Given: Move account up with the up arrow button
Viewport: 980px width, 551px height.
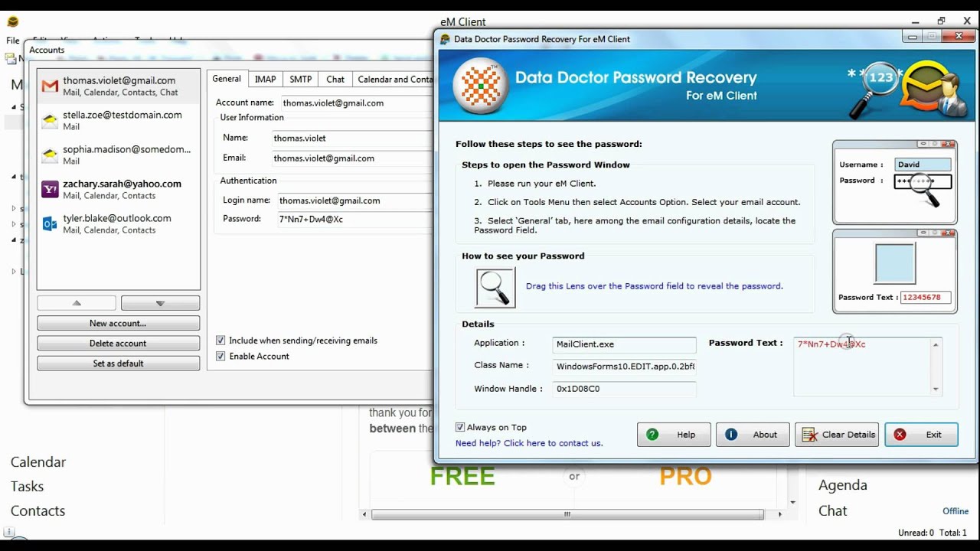Looking at the screenshot, I should point(77,303).
